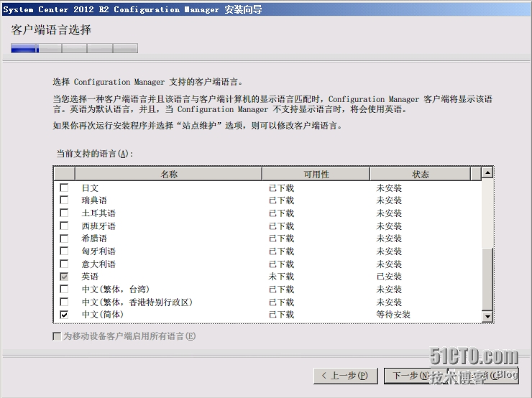
Task: Click the 当前支持的语言(A) label
Action: [x=95, y=154]
